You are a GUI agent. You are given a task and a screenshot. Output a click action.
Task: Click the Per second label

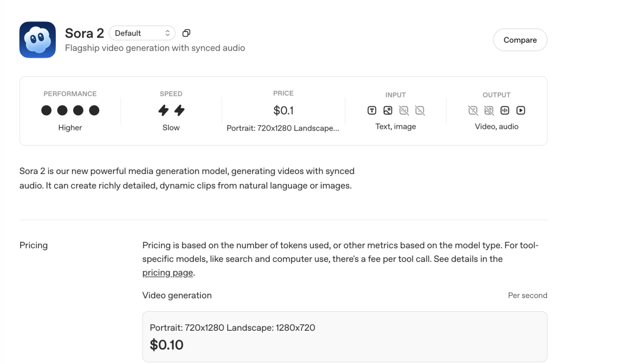[527, 295]
